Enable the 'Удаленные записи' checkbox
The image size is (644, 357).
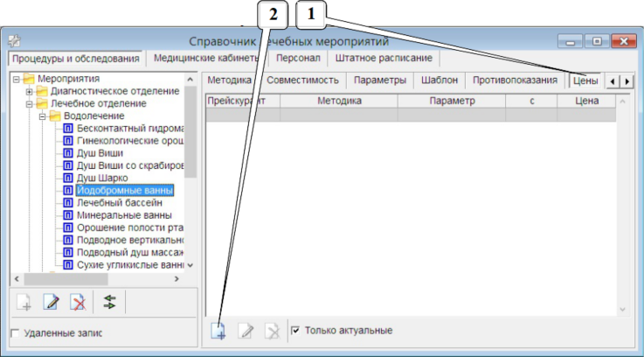[14, 333]
